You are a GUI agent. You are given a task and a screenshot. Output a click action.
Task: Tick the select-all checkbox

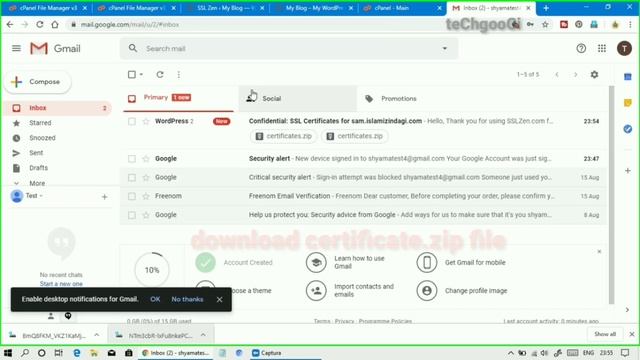131,75
